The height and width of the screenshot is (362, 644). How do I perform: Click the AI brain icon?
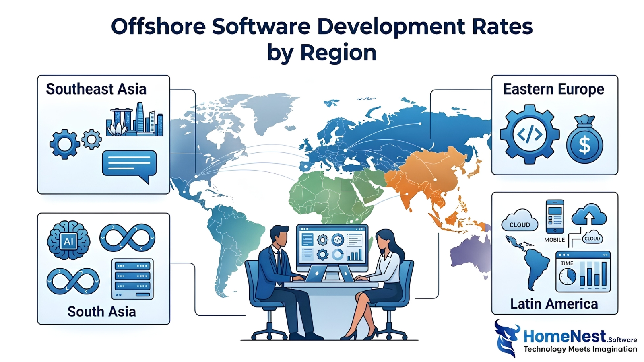[68, 240]
